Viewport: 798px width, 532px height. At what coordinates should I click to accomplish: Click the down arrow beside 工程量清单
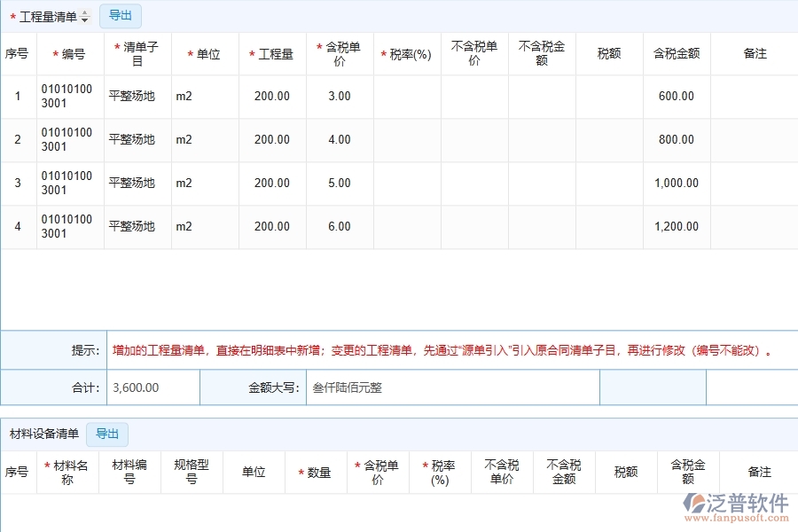[x=83, y=20]
